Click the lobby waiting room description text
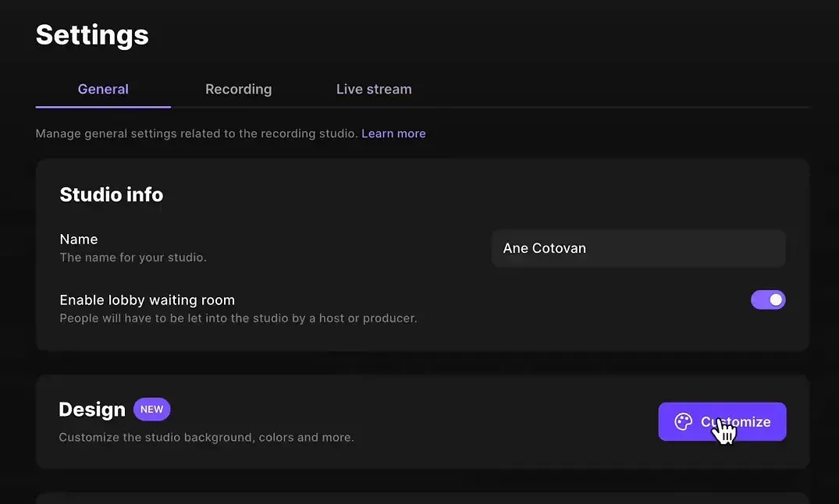 238,318
